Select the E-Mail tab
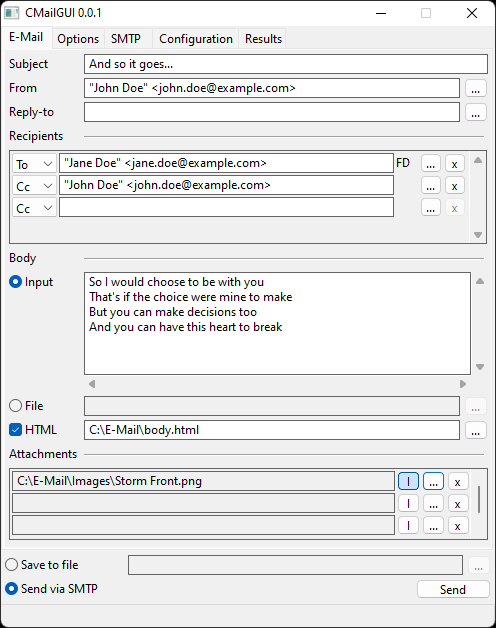496x628 pixels. pos(26,37)
